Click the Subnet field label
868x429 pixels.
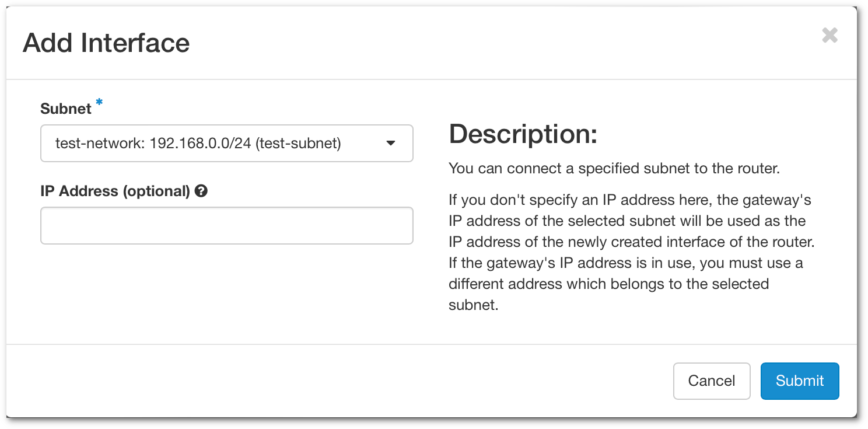(66, 109)
